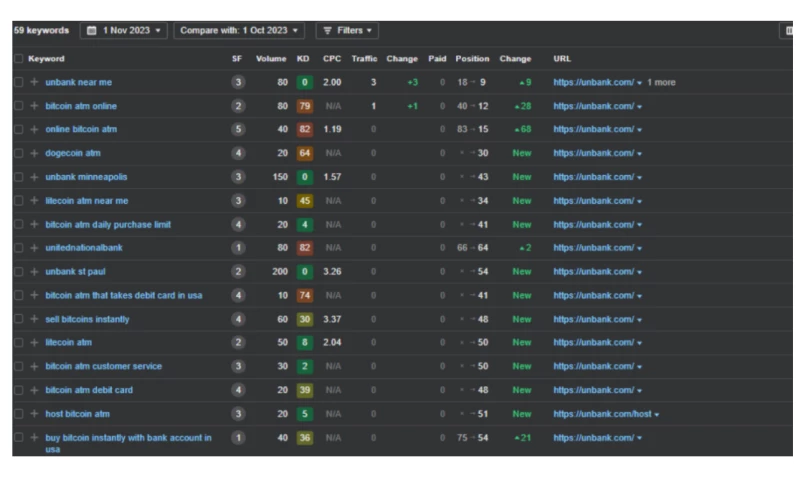Expand URL dropdown arrow for 'unbank st paul'

click(x=640, y=272)
